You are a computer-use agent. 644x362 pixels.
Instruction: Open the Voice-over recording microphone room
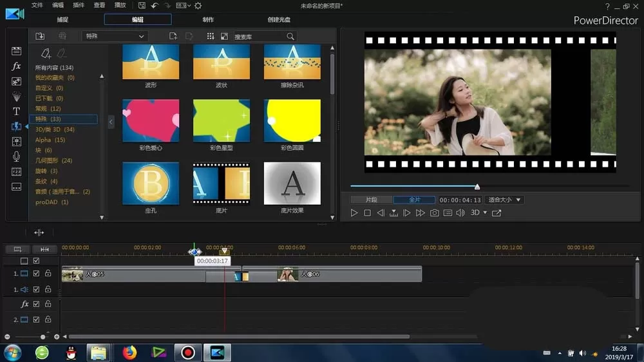(17, 157)
